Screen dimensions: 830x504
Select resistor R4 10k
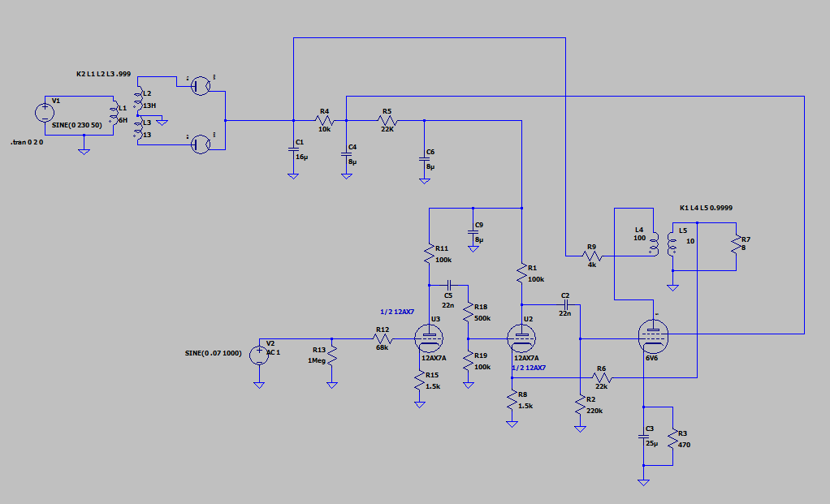pos(324,120)
